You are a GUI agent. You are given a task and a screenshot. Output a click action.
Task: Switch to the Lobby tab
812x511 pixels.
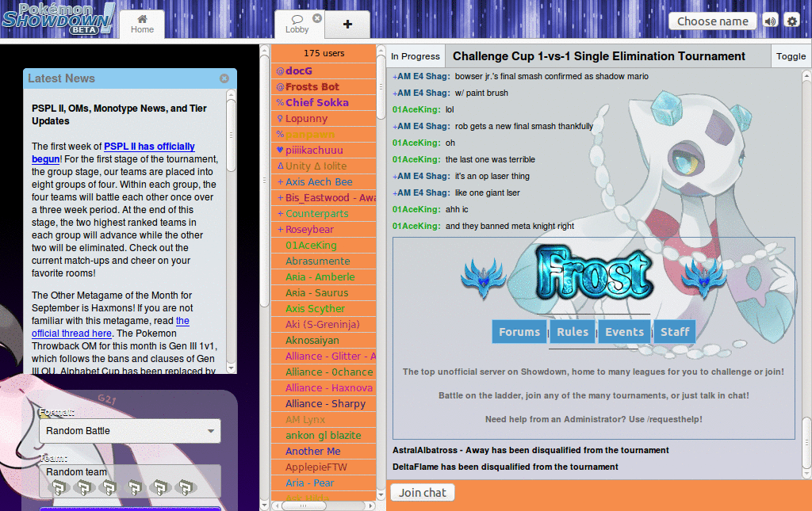click(297, 25)
